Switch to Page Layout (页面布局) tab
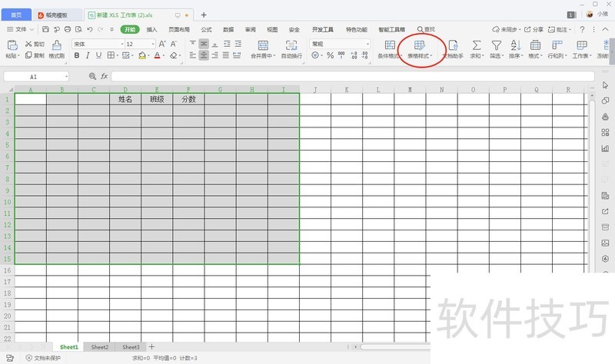615x364 pixels. coord(179,29)
